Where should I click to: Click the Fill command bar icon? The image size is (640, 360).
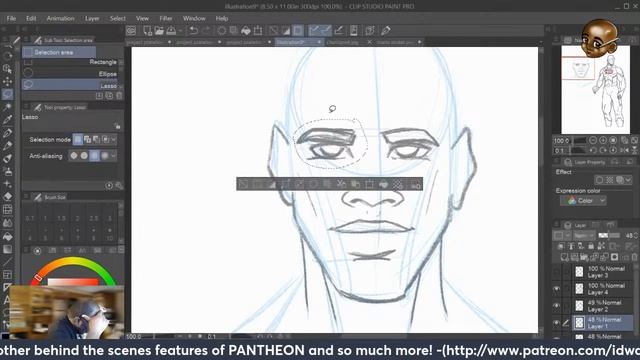click(246, 31)
